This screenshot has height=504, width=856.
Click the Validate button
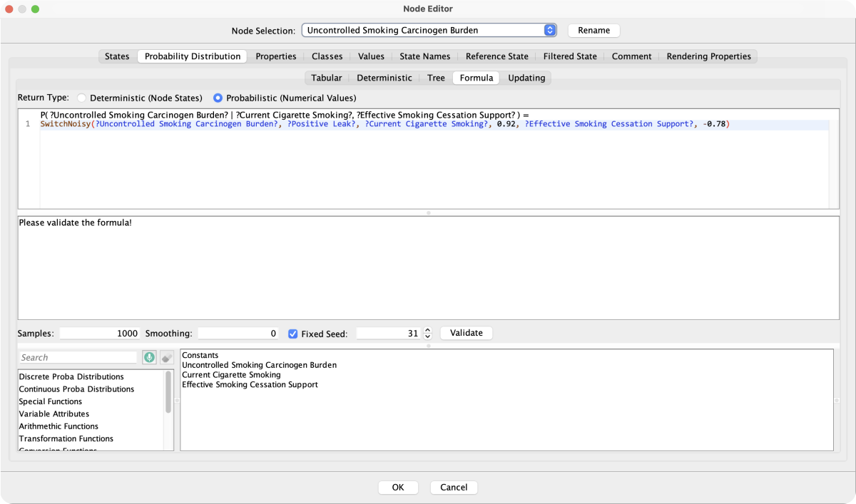[467, 333]
